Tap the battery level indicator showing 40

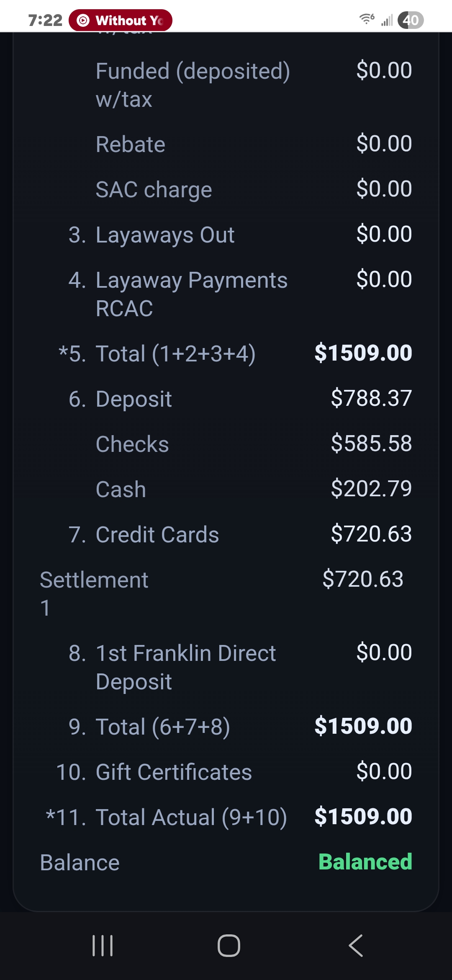(411, 20)
